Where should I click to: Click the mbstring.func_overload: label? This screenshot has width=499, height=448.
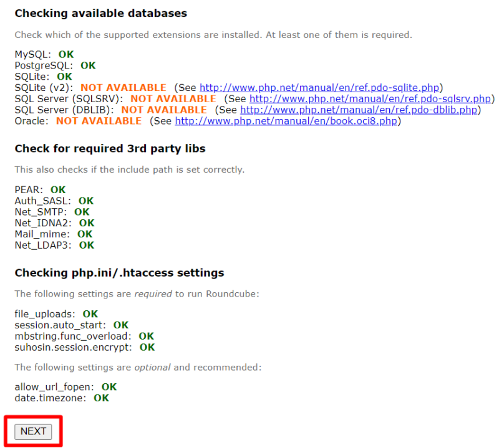click(73, 336)
